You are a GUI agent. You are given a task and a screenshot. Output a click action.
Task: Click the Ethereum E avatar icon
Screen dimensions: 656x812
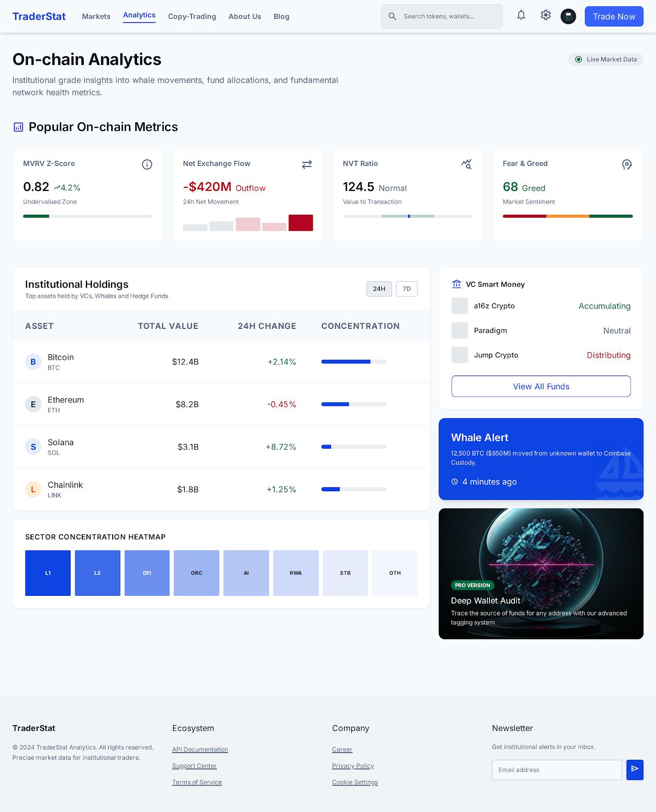coord(34,404)
